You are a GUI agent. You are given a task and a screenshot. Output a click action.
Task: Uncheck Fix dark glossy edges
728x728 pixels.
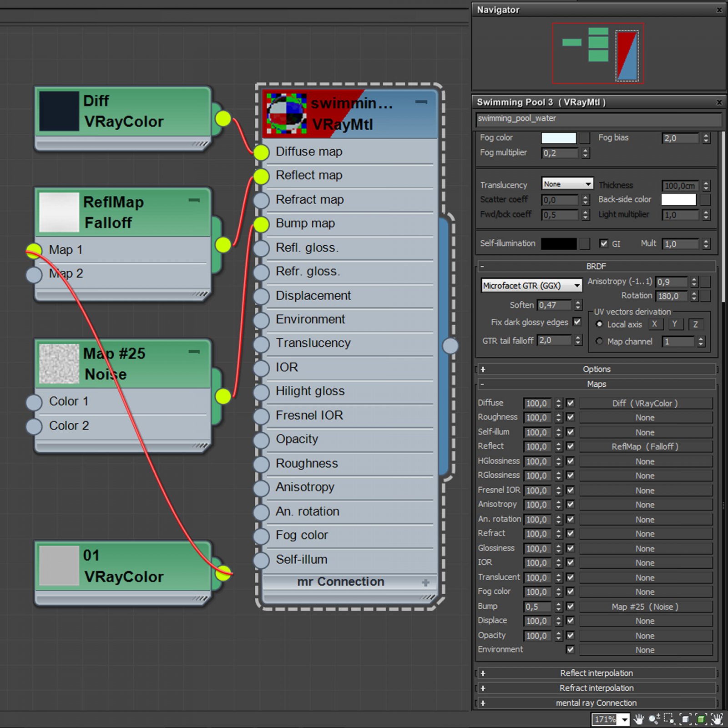pos(577,322)
